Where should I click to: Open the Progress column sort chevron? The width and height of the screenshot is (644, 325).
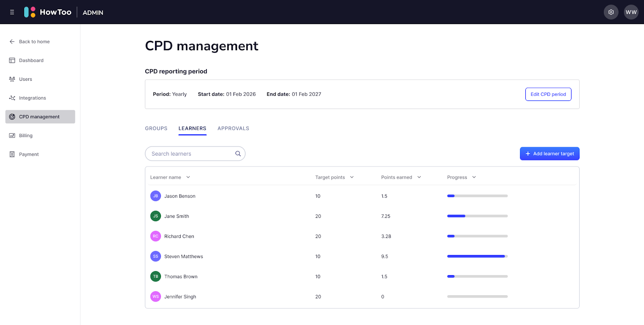click(x=474, y=177)
